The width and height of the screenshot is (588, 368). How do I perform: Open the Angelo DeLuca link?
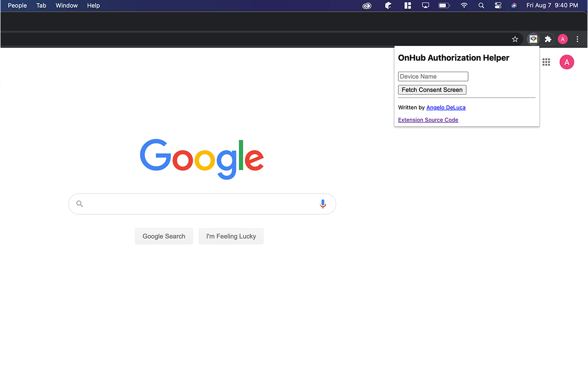coord(446,108)
